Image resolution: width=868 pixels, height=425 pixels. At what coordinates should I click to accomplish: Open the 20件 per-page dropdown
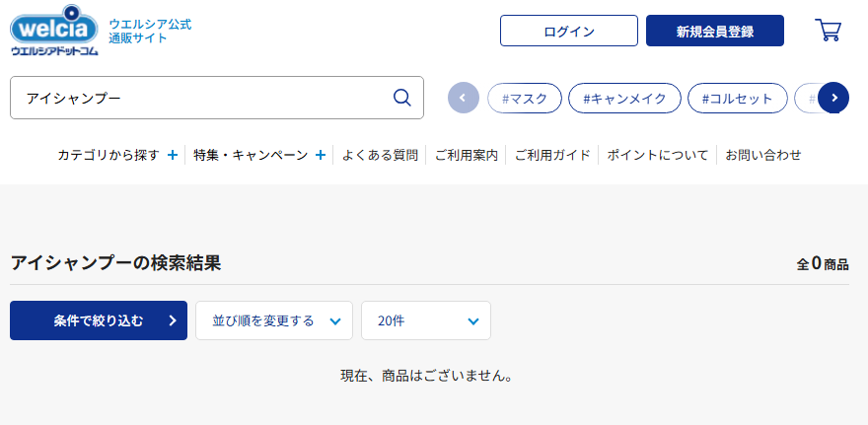(x=426, y=320)
